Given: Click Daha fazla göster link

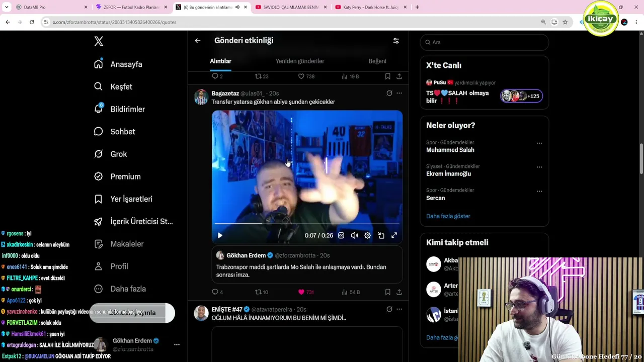Looking at the screenshot, I should point(448,216).
